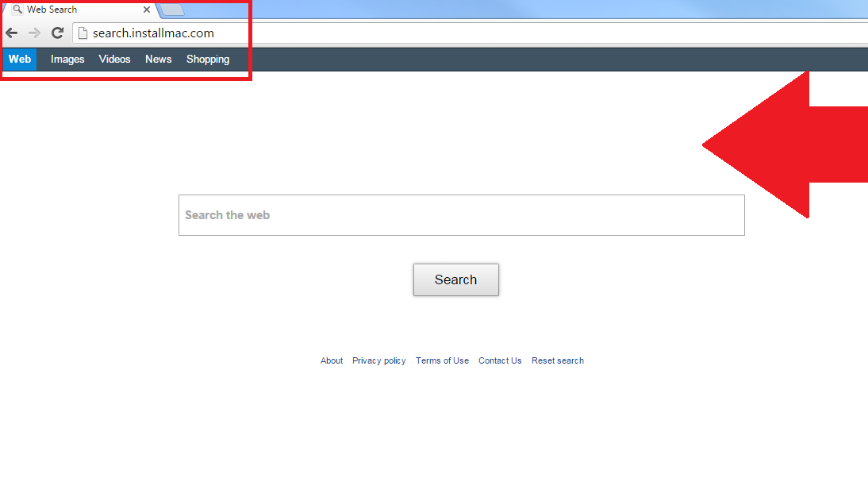Switch to the Images search tab

pos(67,59)
